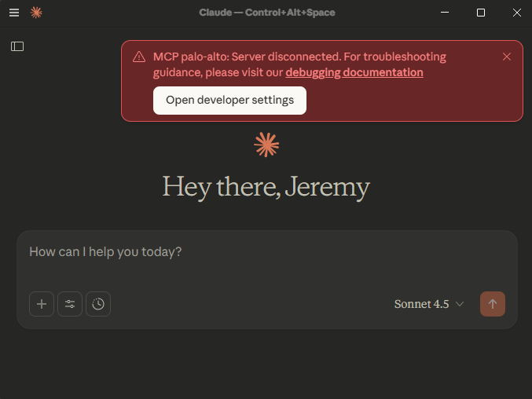Focus the 'How can I help you today?' input
Screen dimensions: 532x399
[266, 252]
